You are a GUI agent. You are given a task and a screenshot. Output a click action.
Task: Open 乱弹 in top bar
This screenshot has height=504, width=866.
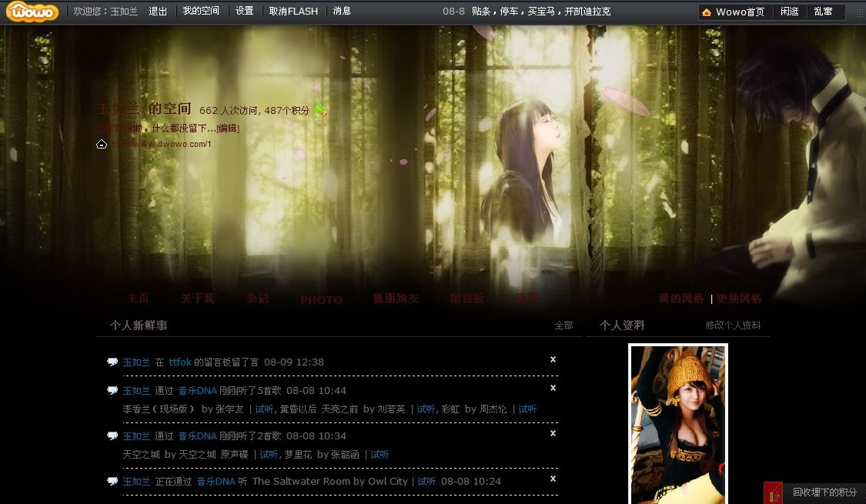(823, 12)
